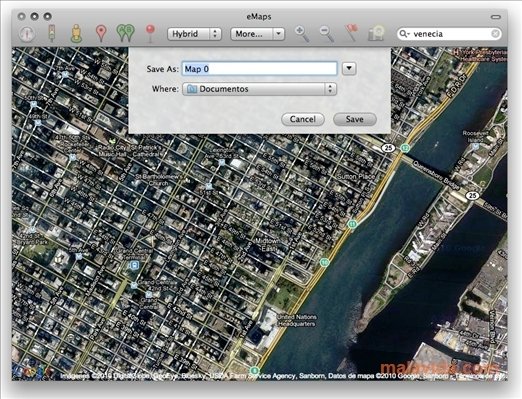Toggle the traffic light icon
The height and width of the screenshot is (399, 522).
coord(51,33)
